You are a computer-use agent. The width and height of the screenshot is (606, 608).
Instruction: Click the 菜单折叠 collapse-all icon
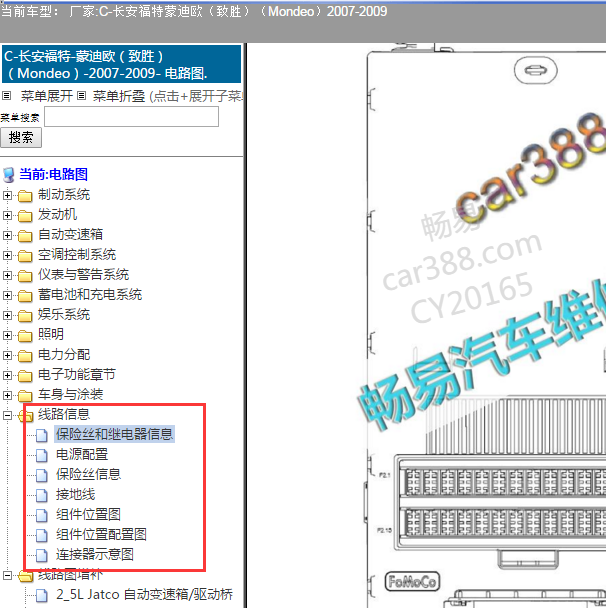tap(81, 95)
